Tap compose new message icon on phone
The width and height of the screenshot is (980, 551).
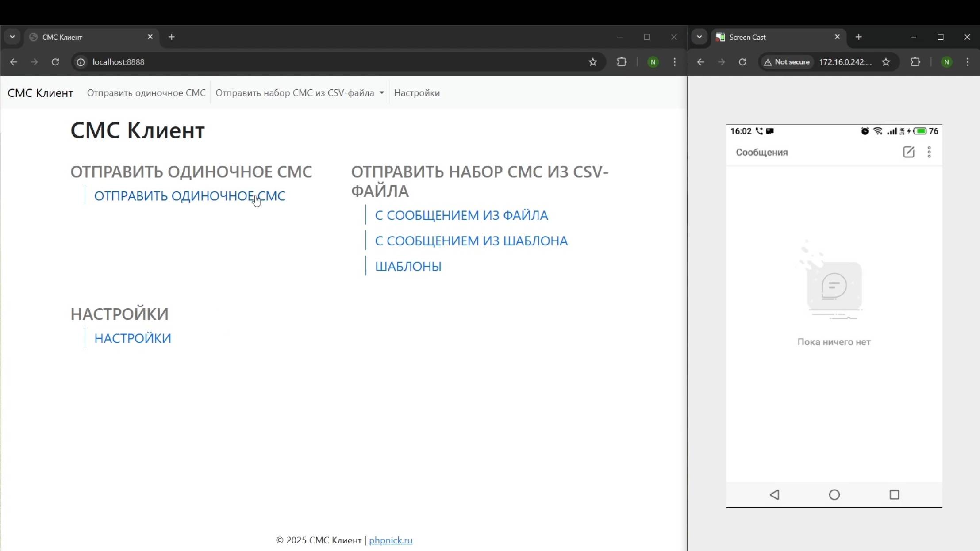908,152
